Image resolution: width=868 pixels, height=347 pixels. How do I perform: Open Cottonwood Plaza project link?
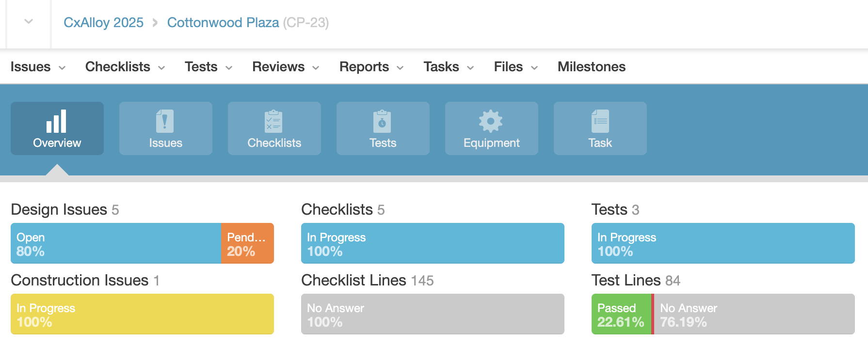(x=223, y=23)
